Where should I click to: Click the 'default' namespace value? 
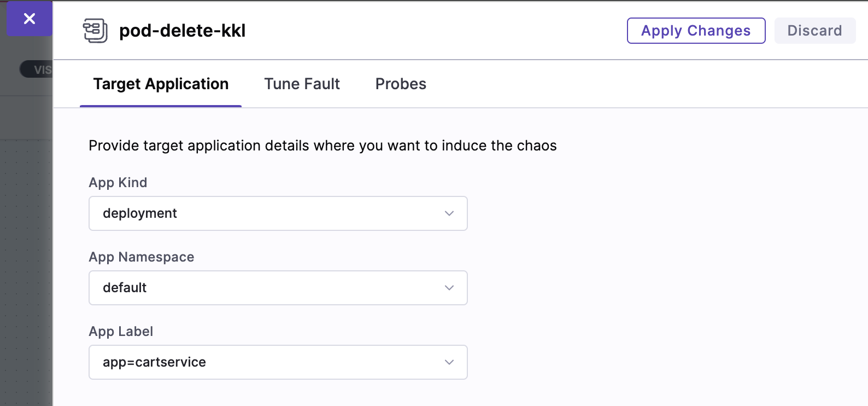pos(125,288)
